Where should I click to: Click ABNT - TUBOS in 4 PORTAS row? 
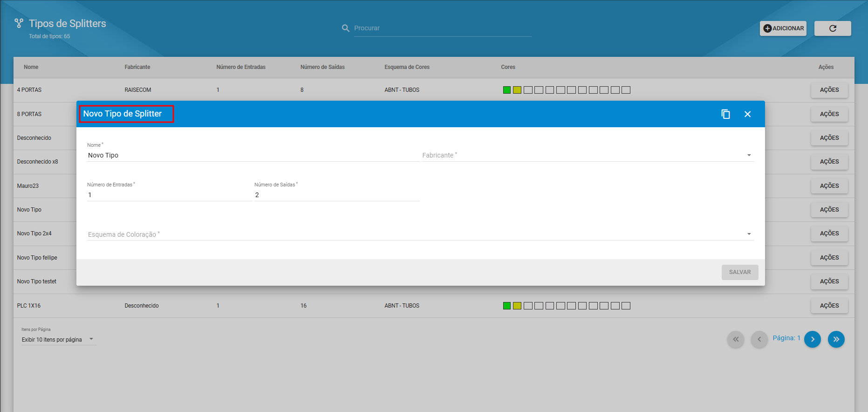(x=402, y=90)
